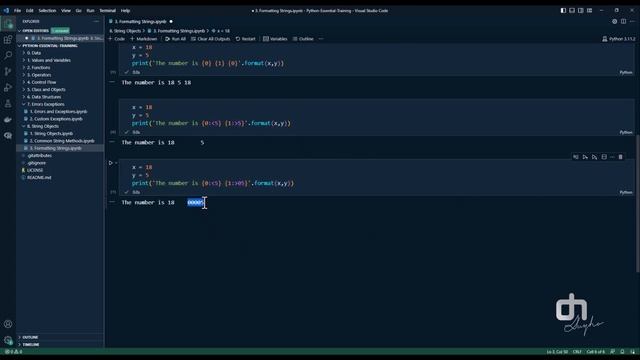Image resolution: width=640 pixels, height=360 pixels.
Task: Open notifications bell in status bar
Action: 622,351
